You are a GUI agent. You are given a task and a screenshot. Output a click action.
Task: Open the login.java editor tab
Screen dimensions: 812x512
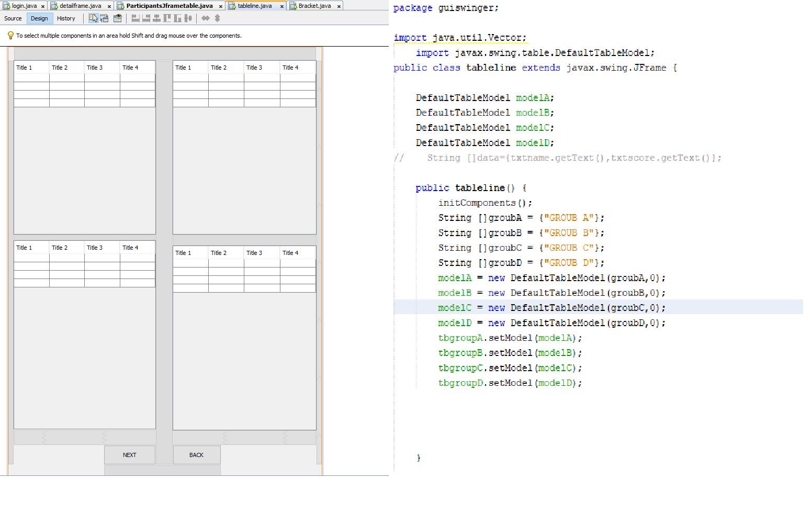coord(24,6)
